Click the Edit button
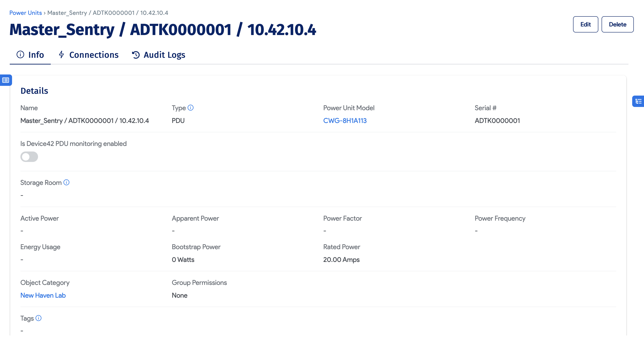Screen dimensions: 644x348 (x=586, y=24)
